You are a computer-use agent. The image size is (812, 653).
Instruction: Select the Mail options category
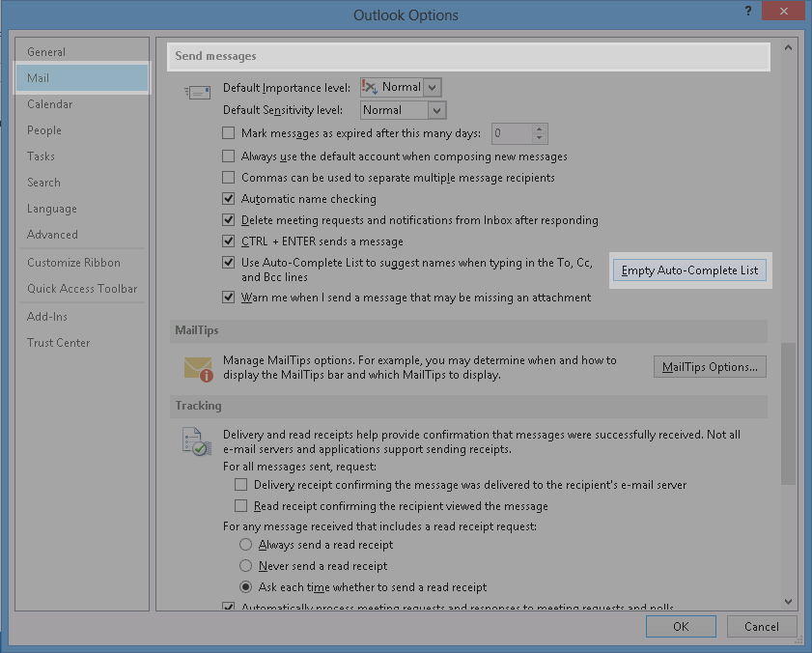pyautogui.click(x=82, y=77)
